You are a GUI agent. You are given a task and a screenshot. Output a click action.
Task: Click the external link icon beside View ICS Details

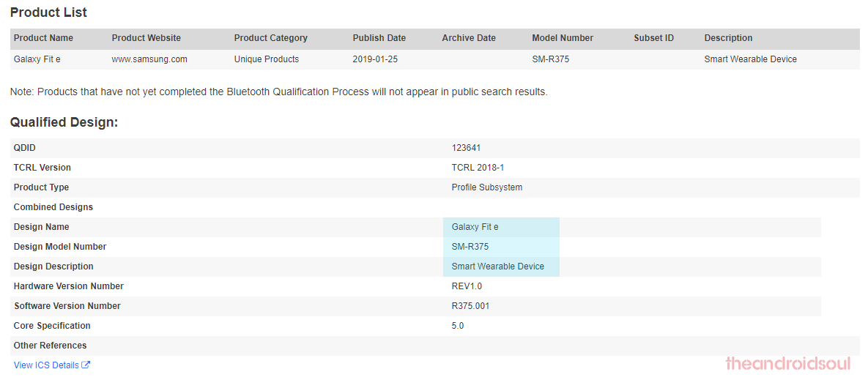click(86, 365)
